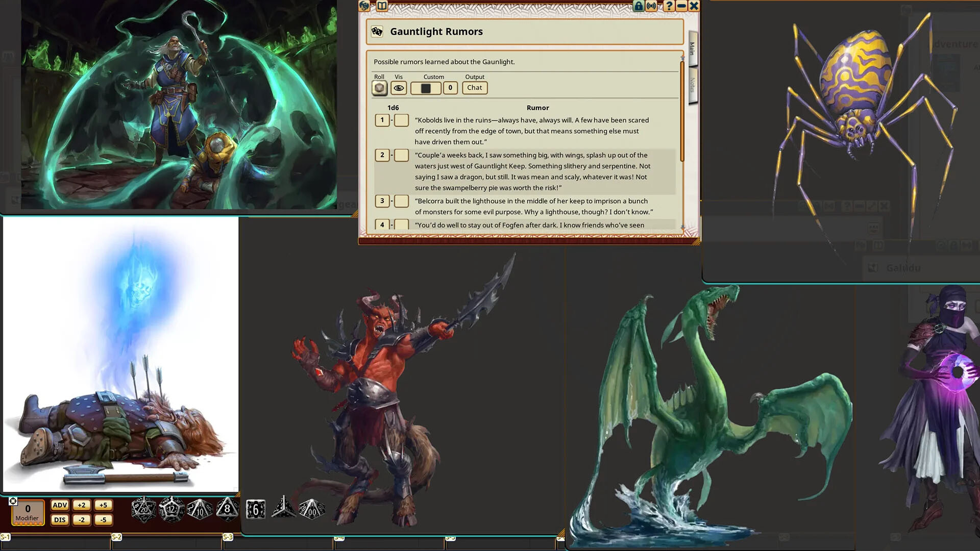The image size is (980, 551).
Task: Apply the +5 modifier button
Action: tap(103, 505)
